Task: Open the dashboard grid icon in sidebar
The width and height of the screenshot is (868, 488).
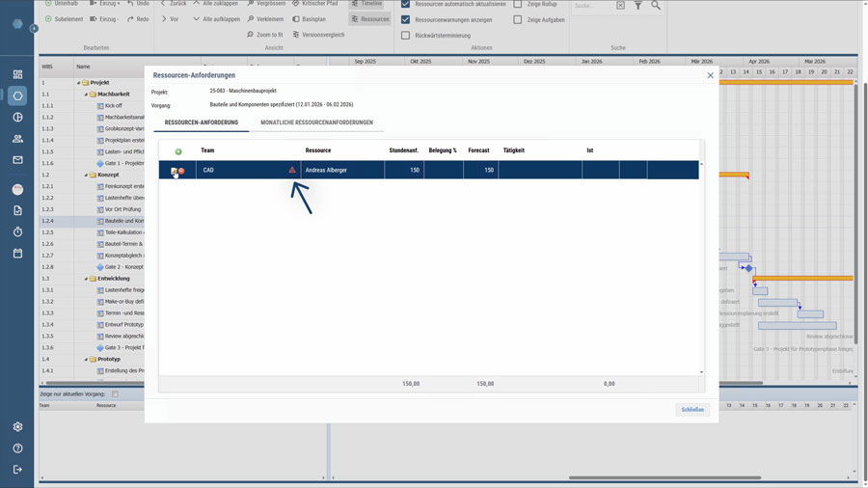Action: [x=17, y=74]
